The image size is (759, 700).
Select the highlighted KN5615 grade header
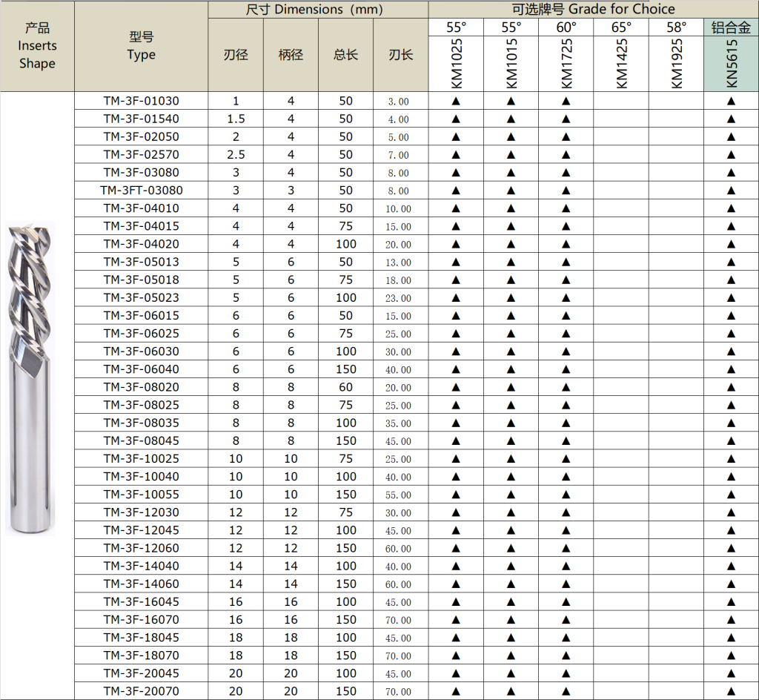coord(732,64)
